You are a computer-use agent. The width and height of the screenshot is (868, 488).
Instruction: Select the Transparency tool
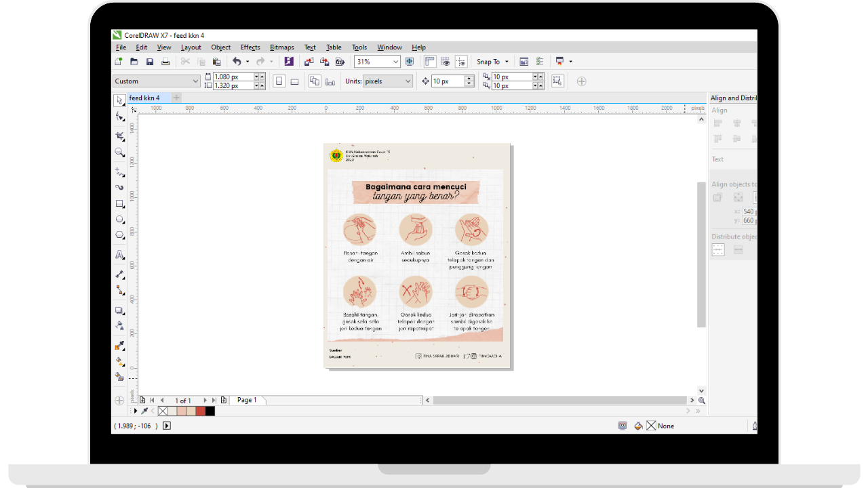coord(119,325)
